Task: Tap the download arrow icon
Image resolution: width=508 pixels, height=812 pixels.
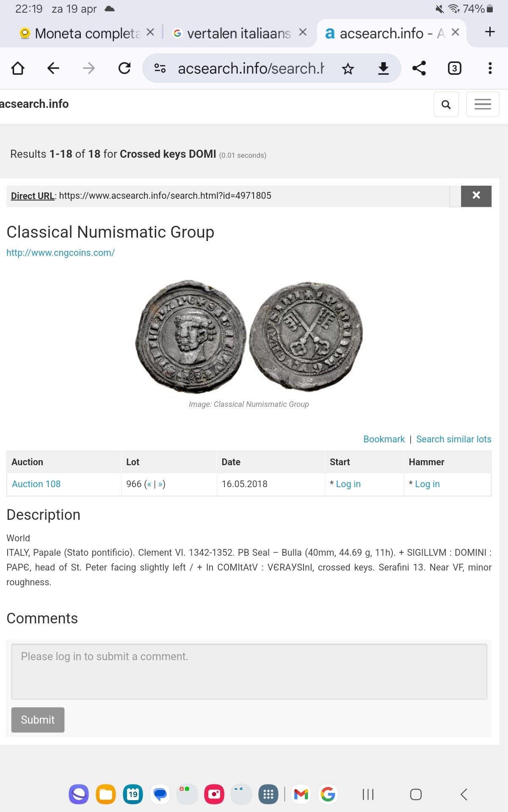Action: 383,69
